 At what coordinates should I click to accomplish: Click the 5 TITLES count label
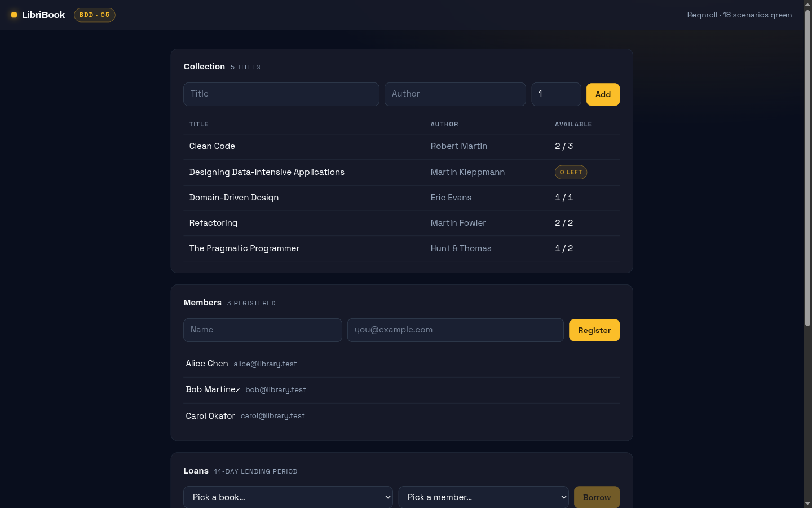245,67
